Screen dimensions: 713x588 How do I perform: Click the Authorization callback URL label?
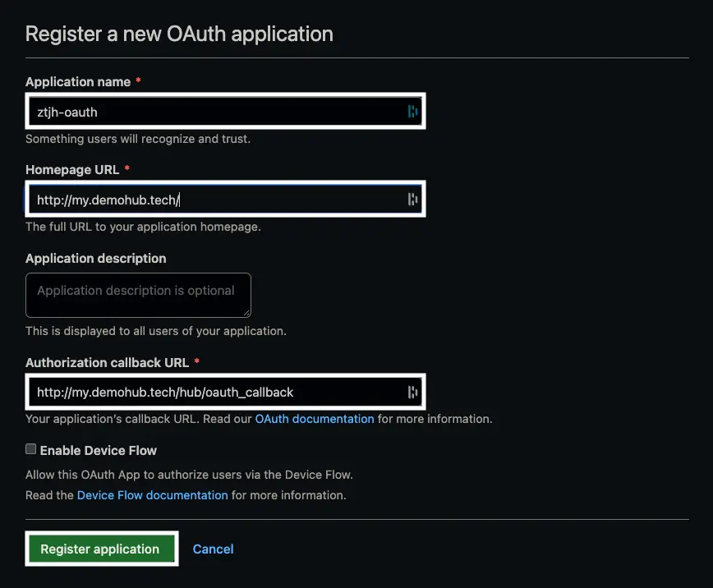[x=108, y=362]
